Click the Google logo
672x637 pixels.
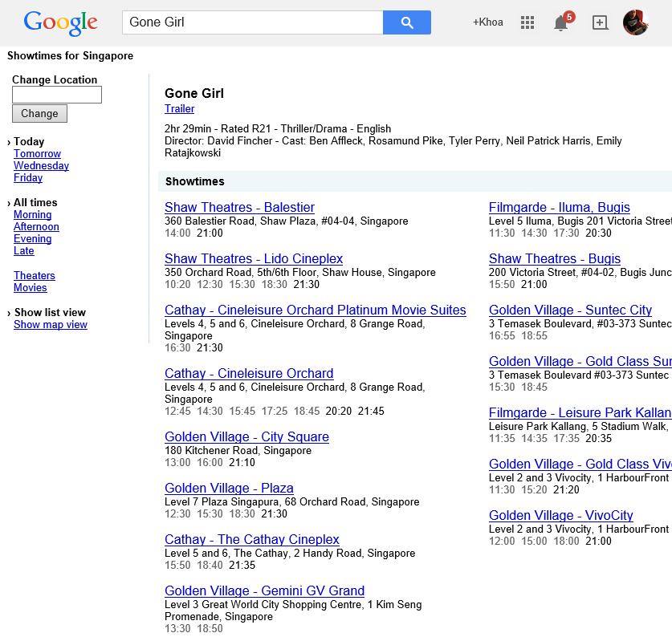(60, 22)
